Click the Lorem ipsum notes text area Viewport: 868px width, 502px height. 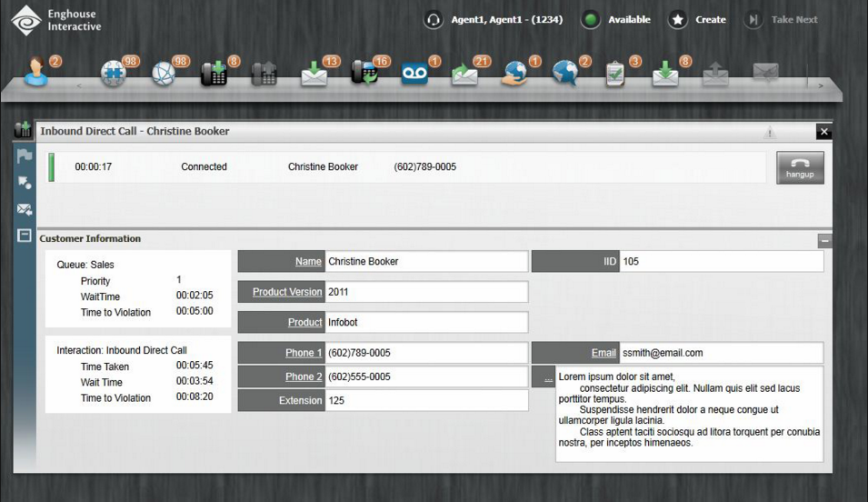(689, 414)
